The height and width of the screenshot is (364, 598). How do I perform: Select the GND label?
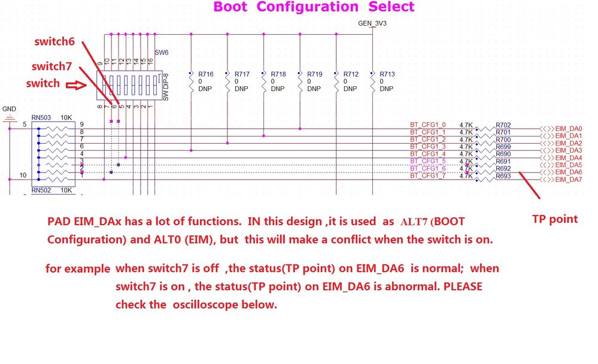click(9, 109)
